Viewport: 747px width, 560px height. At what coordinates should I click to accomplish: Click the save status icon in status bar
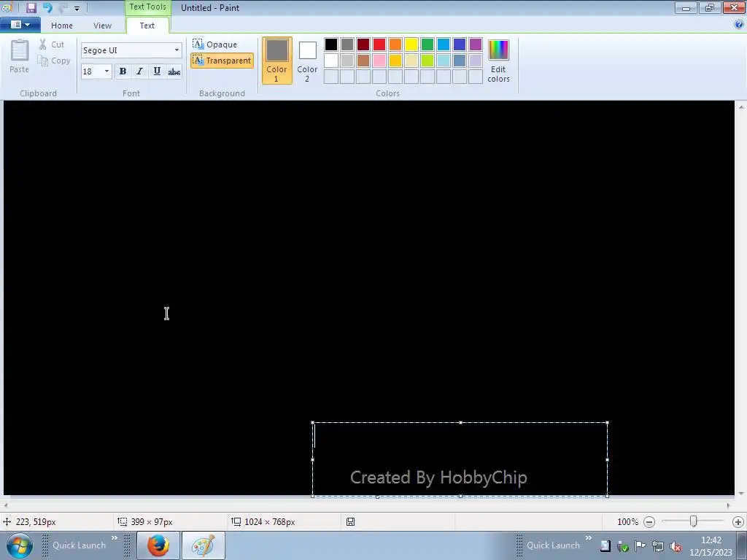(x=350, y=522)
